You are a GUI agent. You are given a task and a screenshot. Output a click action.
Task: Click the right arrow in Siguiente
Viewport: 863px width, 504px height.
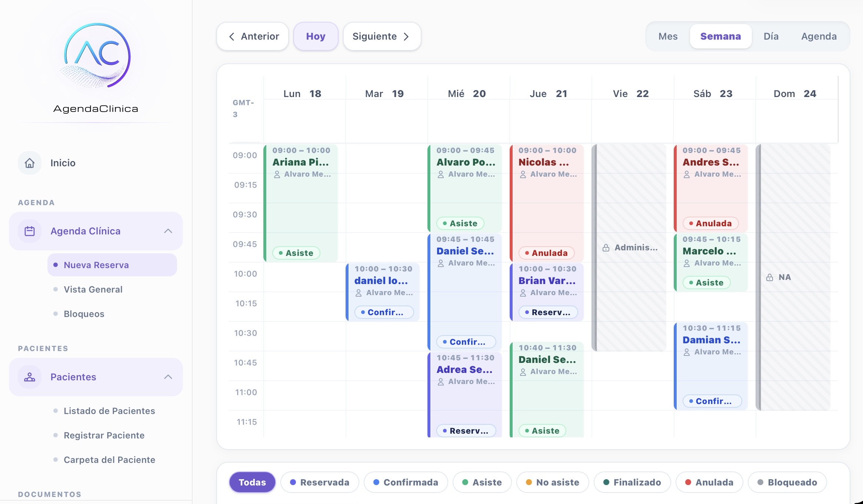pyautogui.click(x=406, y=36)
